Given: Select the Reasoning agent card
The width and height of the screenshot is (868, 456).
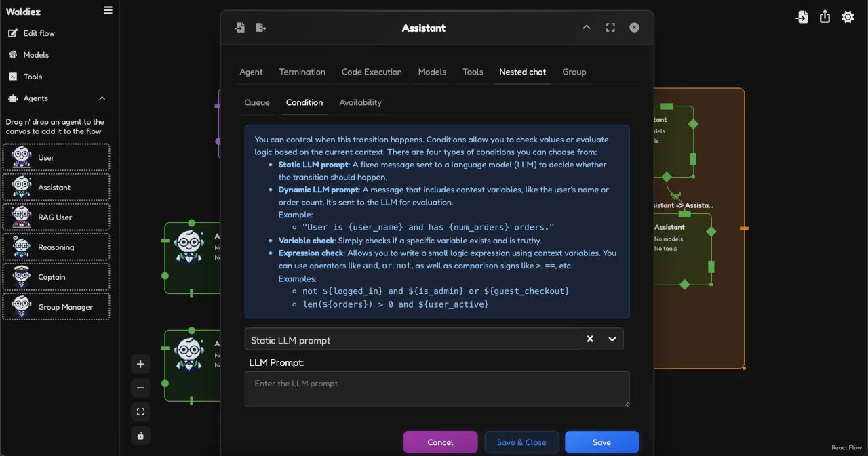Looking at the screenshot, I should [x=56, y=247].
